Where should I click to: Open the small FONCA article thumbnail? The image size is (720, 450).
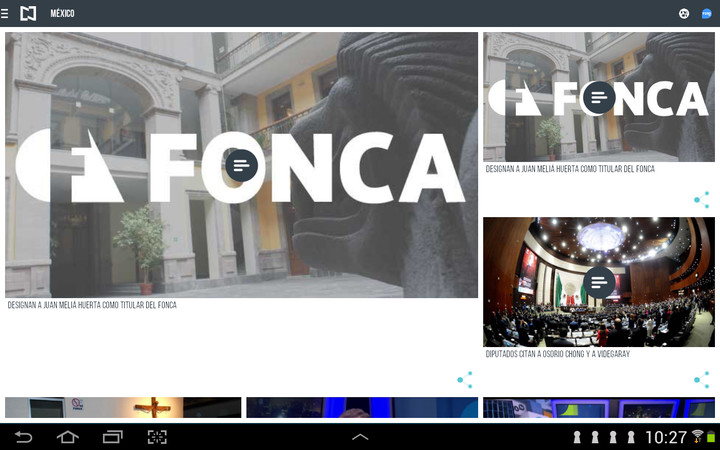click(x=599, y=97)
